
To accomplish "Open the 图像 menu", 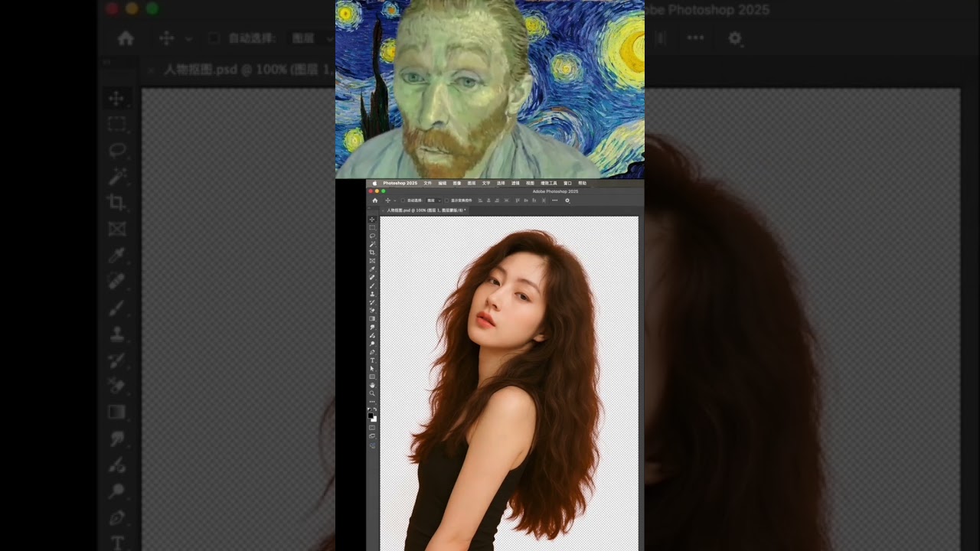I will click(457, 183).
